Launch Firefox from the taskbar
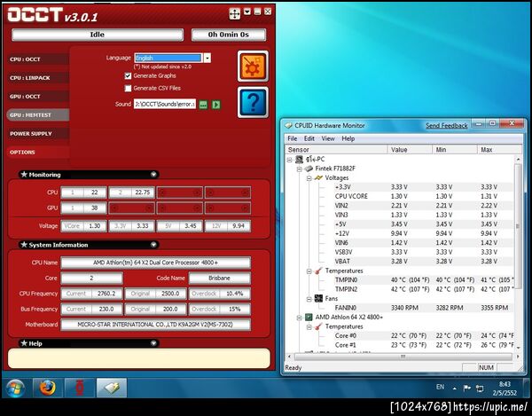The width and height of the screenshot is (532, 416). (48, 388)
